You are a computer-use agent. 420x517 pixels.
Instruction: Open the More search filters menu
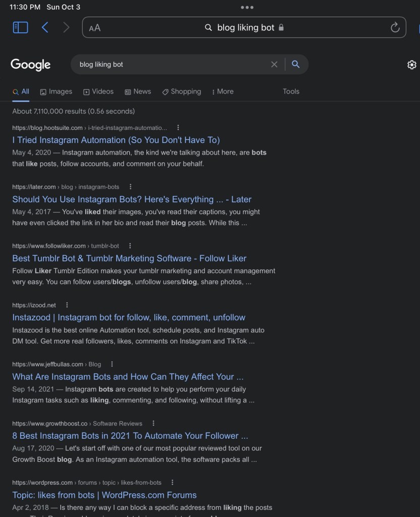(223, 91)
